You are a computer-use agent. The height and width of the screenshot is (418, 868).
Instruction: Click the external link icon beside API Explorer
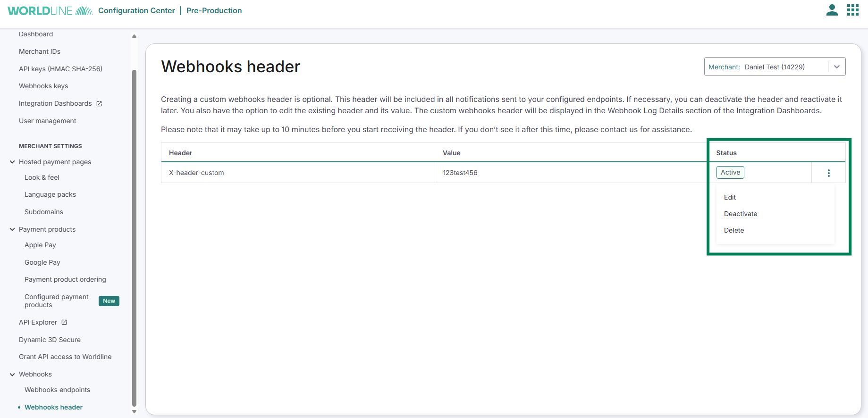click(x=64, y=322)
